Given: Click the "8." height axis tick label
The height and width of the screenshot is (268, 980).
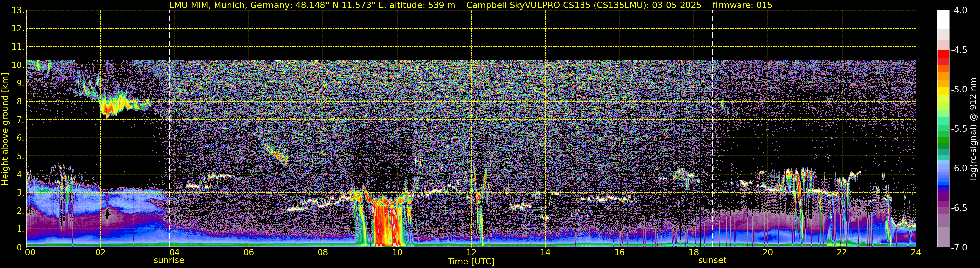Looking at the screenshot, I should click(x=20, y=102).
